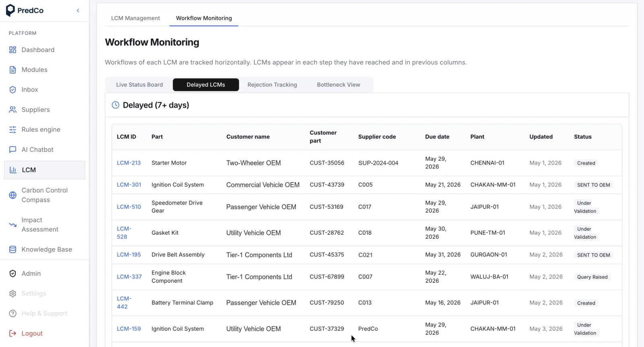Click the Status column header
Screen dimensions: 644x347
pos(582,137)
